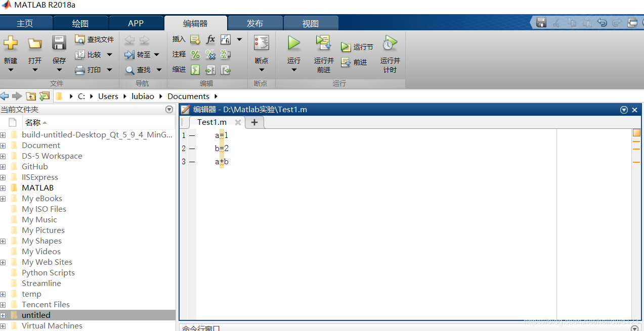The height and width of the screenshot is (331, 644).
Task: Switch to the View (视图) tab
Action: 311,23
